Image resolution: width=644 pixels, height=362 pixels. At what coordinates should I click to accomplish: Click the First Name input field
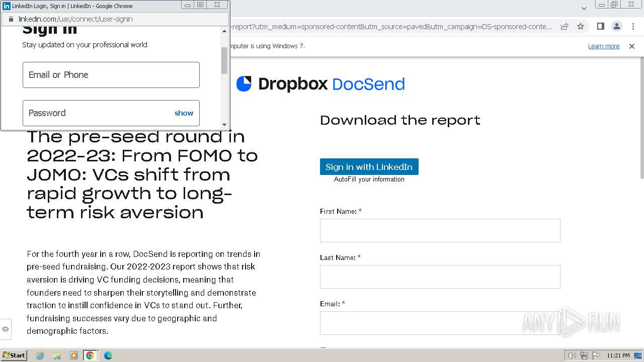click(440, 230)
